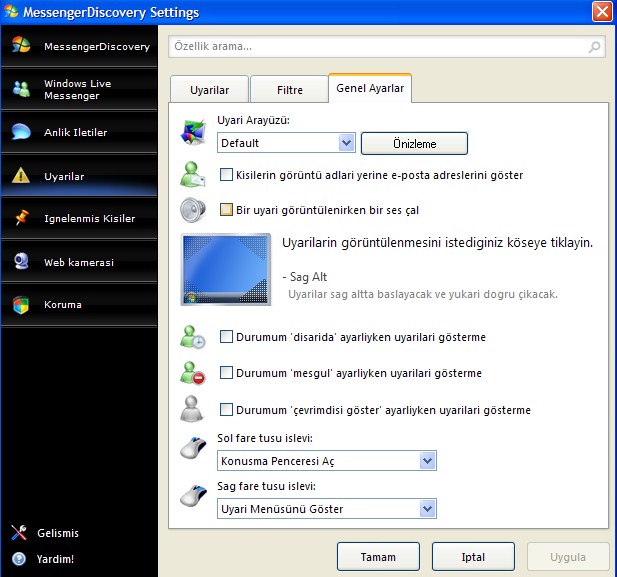This screenshot has width=617, height=577.
Task: Click the '- Sag Alt' position text
Action: pos(305,277)
